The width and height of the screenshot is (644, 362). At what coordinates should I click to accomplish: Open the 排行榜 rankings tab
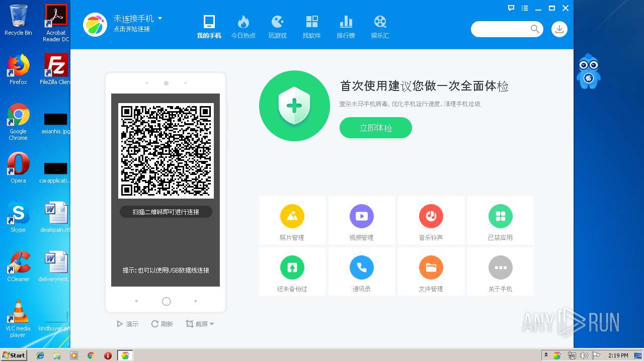(x=346, y=27)
